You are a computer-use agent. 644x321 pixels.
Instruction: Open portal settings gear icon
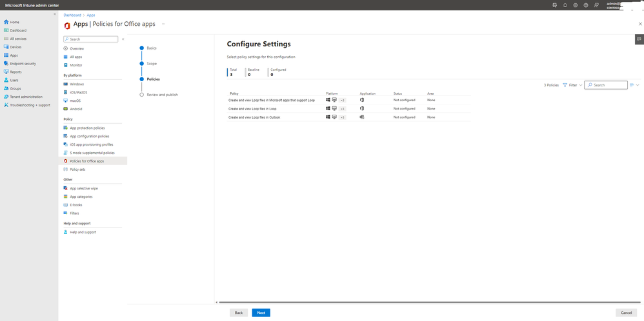point(575,5)
